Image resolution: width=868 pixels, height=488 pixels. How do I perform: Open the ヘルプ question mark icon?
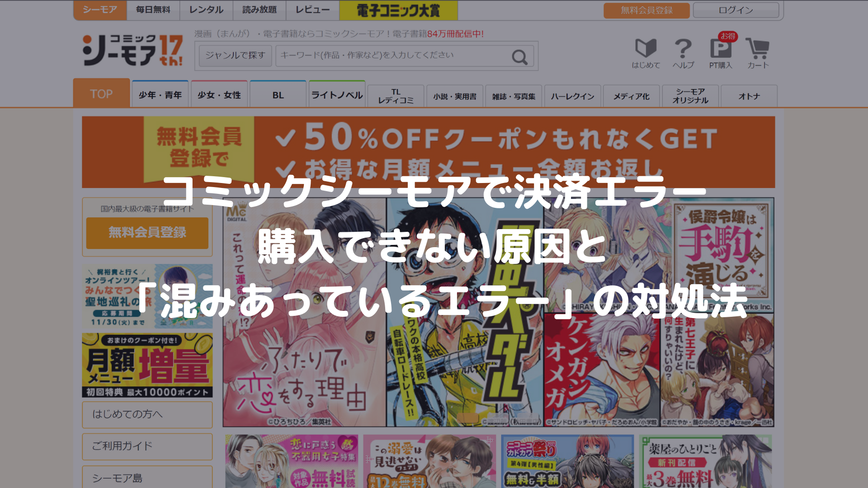[683, 54]
